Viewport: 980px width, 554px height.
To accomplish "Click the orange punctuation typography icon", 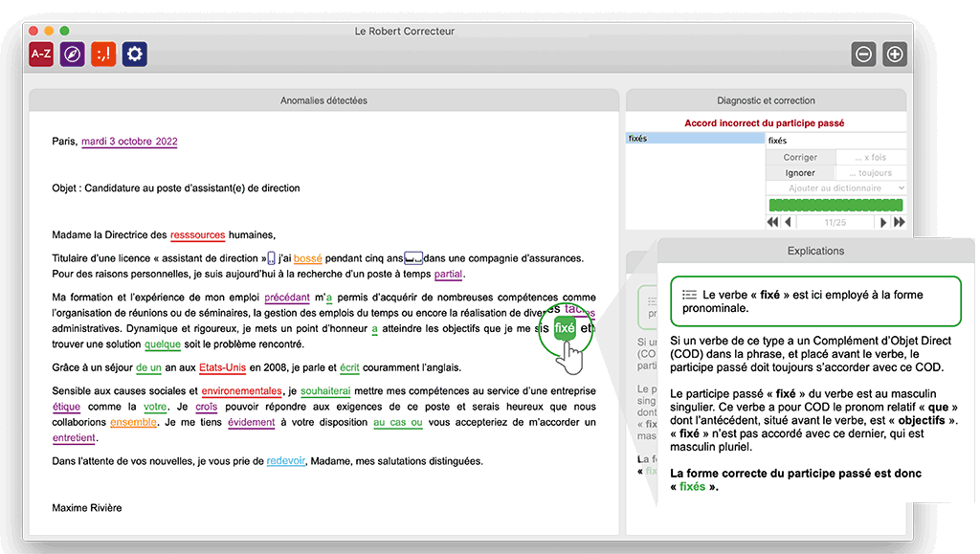I will [x=103, y=55].
